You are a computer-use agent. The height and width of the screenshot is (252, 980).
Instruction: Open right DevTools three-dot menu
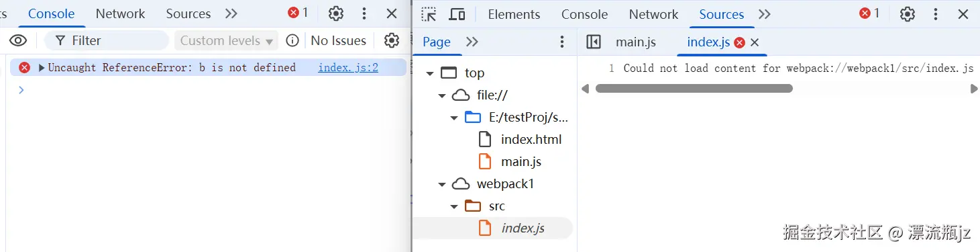(936, 14)
